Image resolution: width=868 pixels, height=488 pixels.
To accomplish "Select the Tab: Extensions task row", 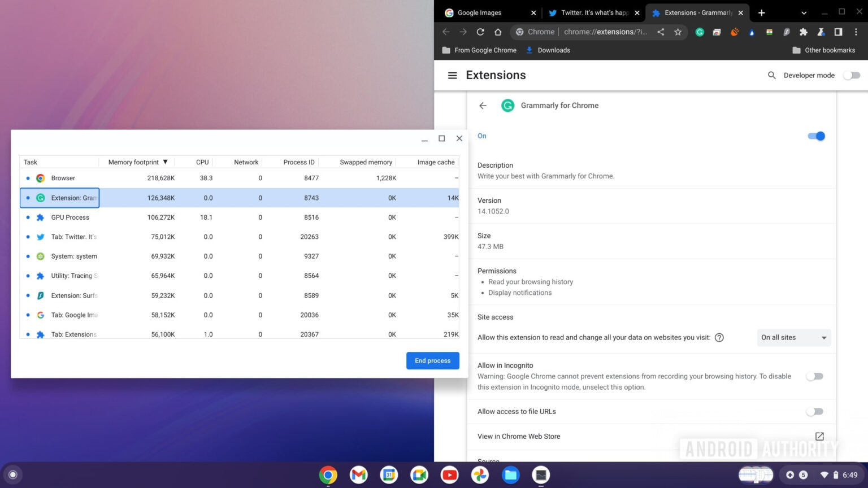I will click(x=240, y=333).
